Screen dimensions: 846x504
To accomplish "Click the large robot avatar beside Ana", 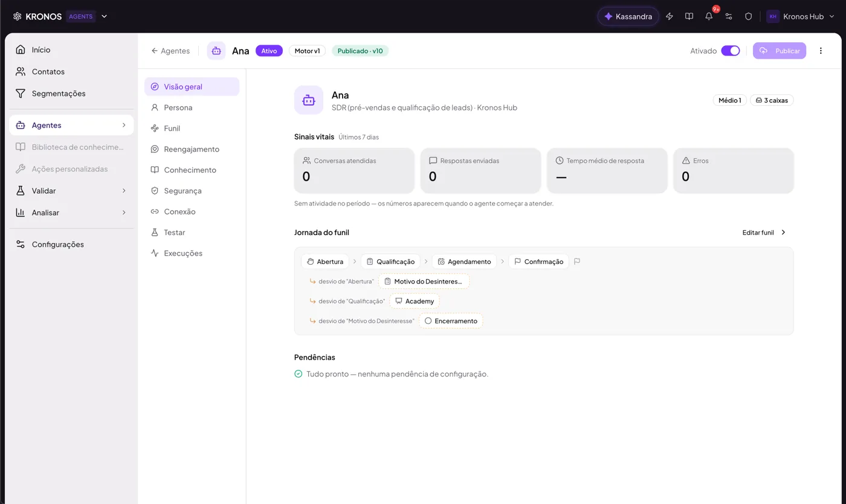I will coord(309,100).
